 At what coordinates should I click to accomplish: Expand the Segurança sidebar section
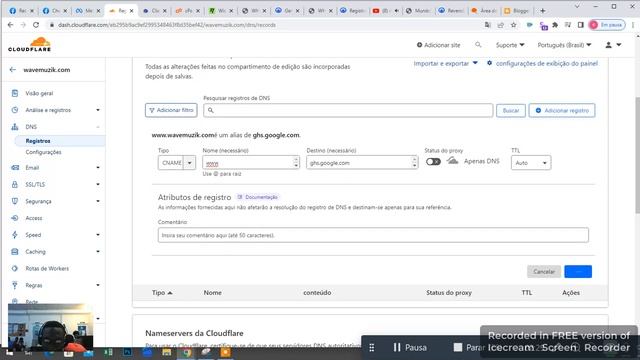point(98,201)
